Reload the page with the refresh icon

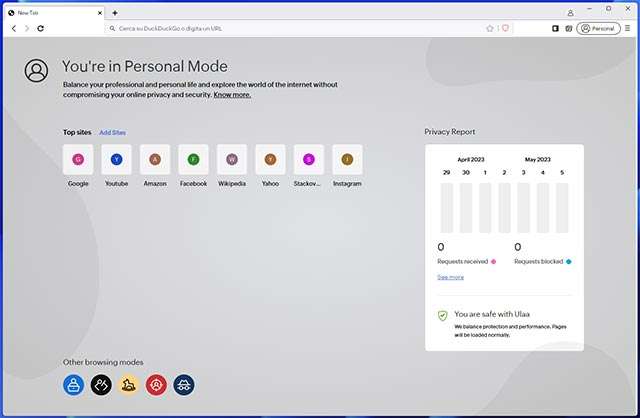point(40,28)
